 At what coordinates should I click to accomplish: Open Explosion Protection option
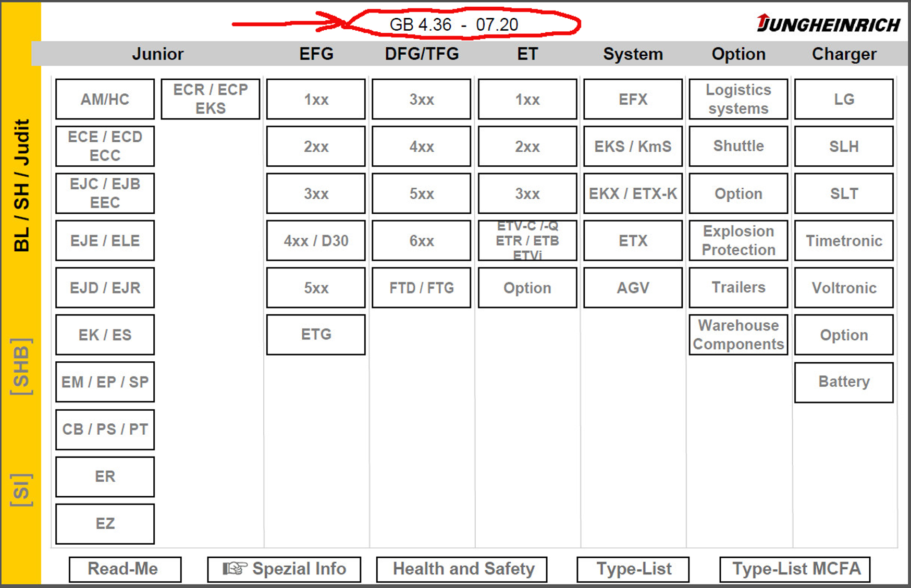coord(738,240)
